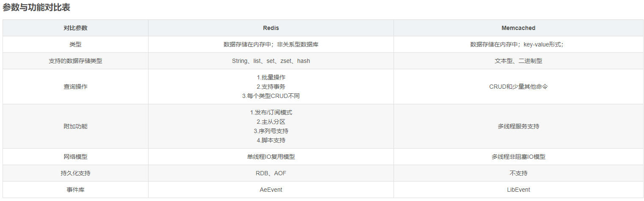Click the line 3.每个类型CRUD不同

271,96
